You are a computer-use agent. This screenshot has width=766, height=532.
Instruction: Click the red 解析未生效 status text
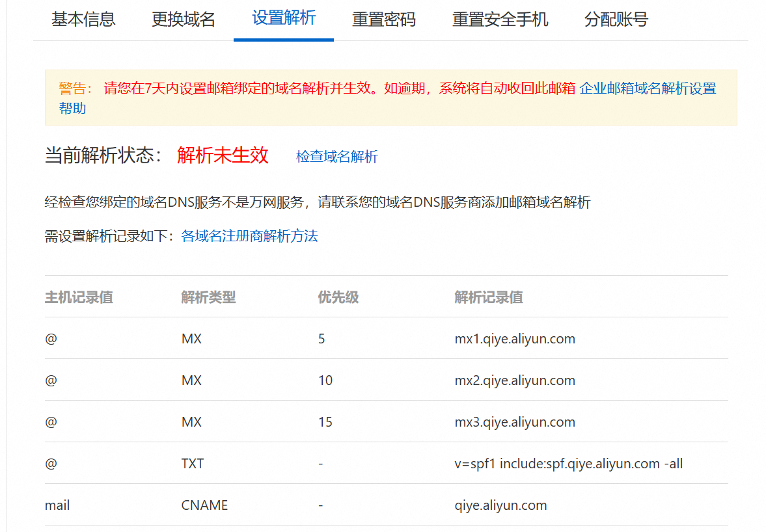(223, 155)
